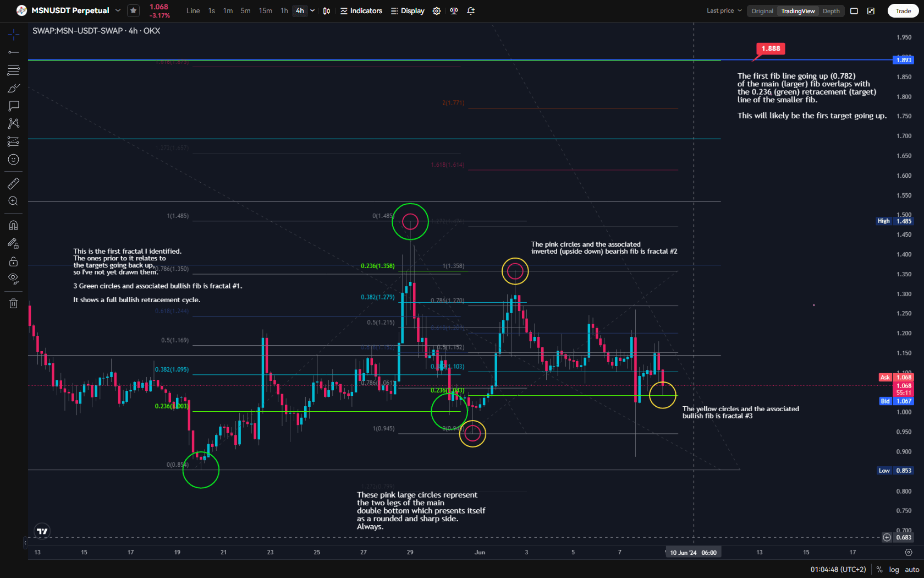Select the "pink large circles" annotation text
Image resolution: width=924 pixels, height=578 pixels.
[x=421, y=511]
